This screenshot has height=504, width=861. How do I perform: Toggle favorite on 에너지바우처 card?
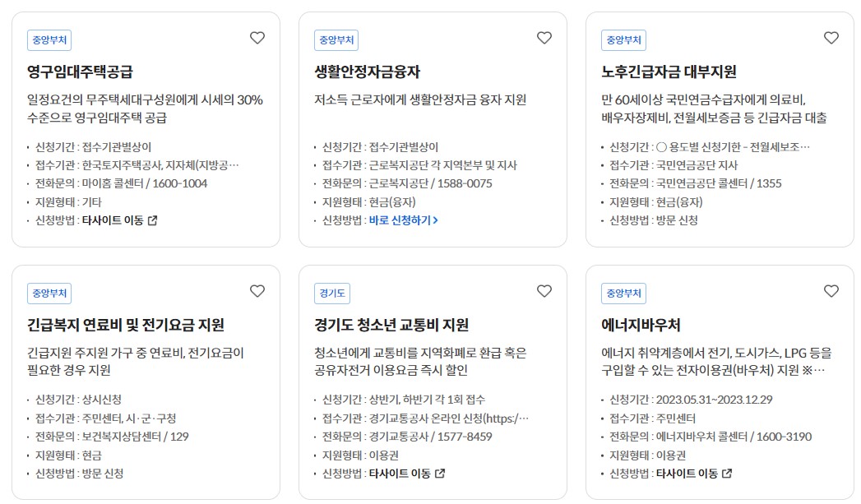pos(831,291)
